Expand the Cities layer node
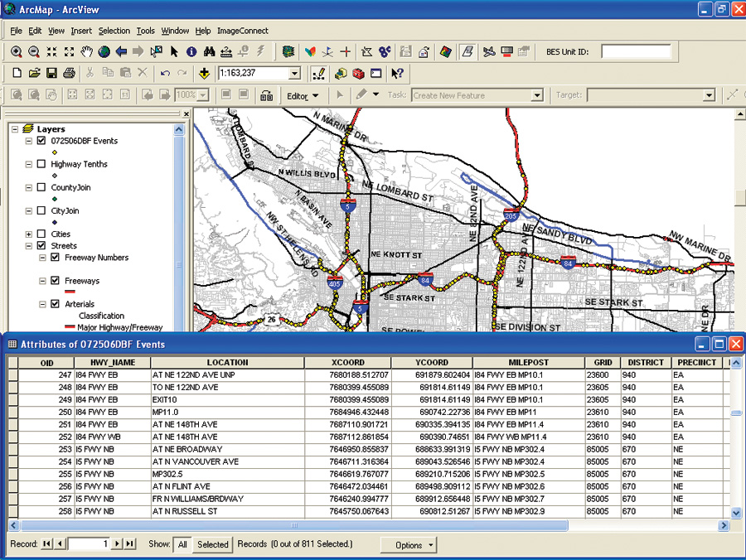The image size is (746, 560). (x=30, y=234)
